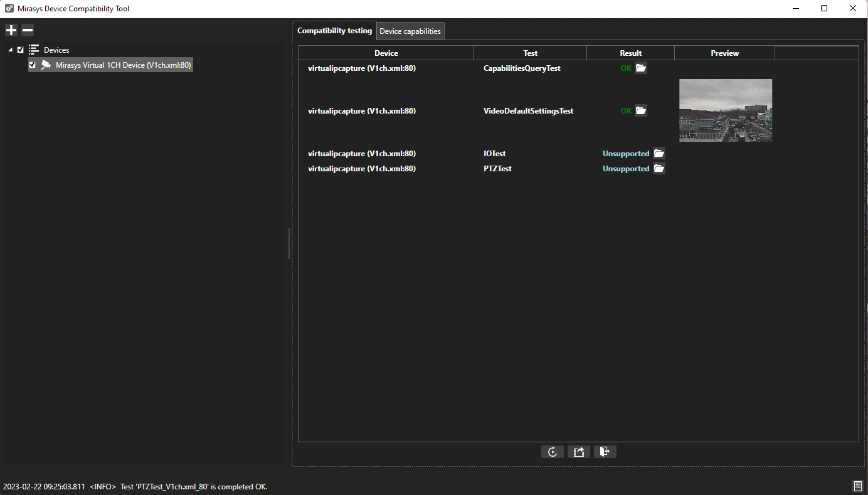Open the VideoDefaultSettingsTest result folder icon
This screenshot has width=868, height=495.
(x=640, y=111)
